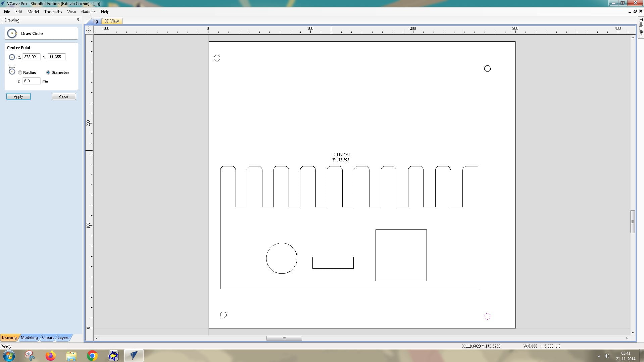The width and height of the screenshot is (644, 362).
Task: Click the 'L:0' status bar entry
Action: coord(558,346)
